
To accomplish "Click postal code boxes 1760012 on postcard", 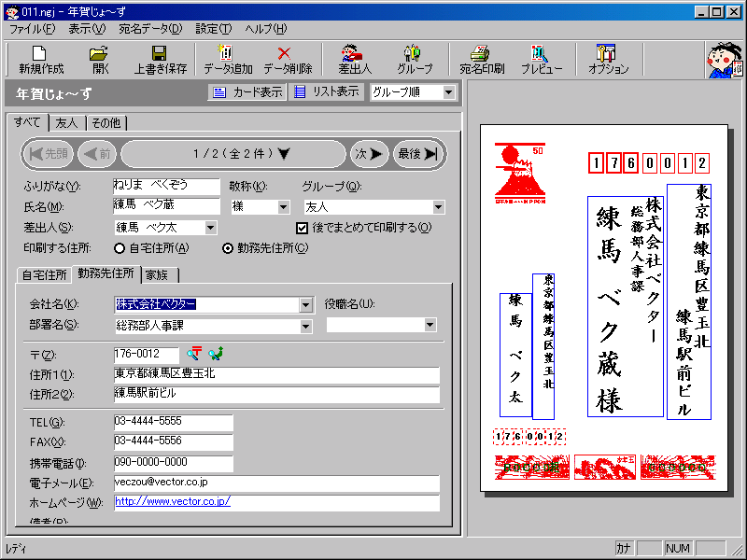I will coord(649,163).
